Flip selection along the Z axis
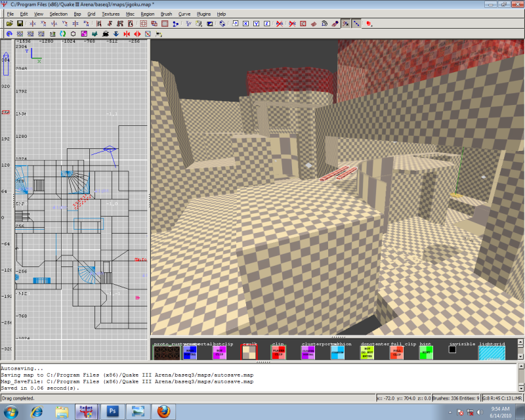Image resolution: width=525 pixels, height=420 pixels. click(x=75, y=24)
